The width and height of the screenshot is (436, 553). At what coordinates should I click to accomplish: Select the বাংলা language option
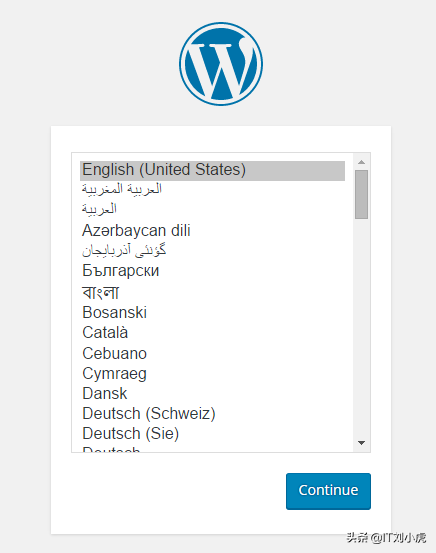coord(212,292)
